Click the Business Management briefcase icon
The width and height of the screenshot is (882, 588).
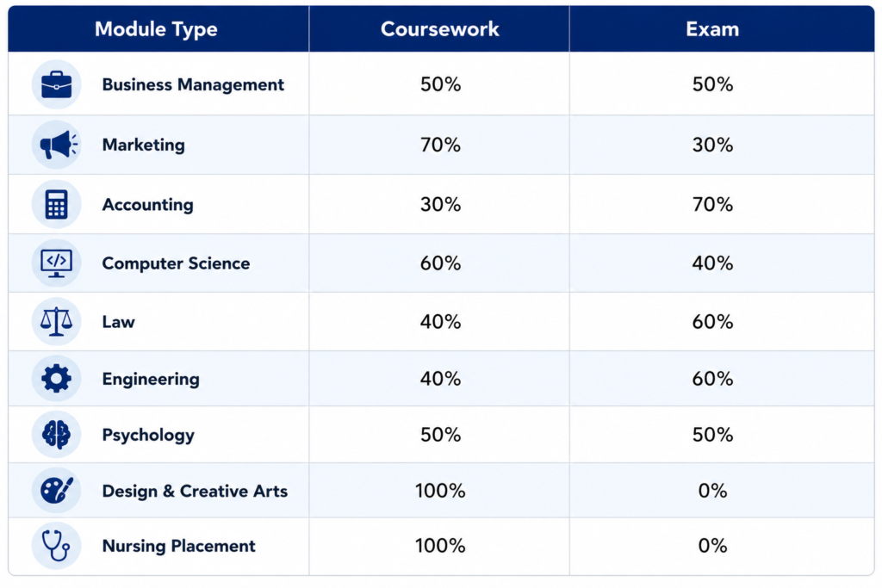pos(56,85)
